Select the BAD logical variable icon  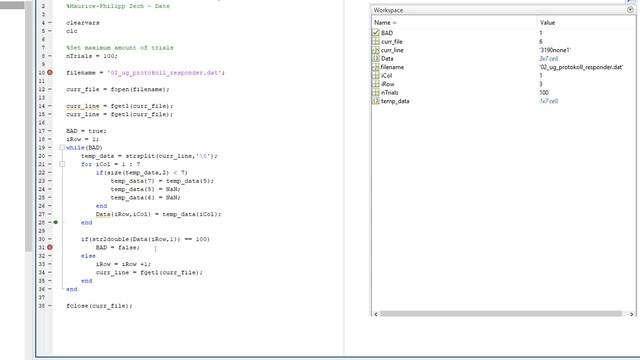click(376, 33)
